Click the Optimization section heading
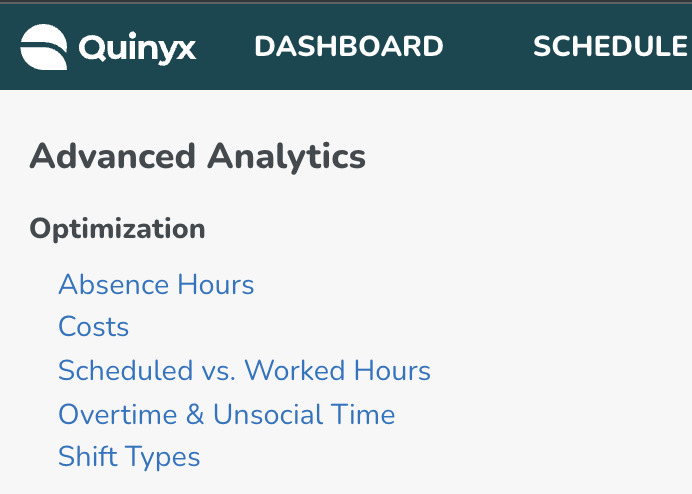Screen dimensions: 692x494 click(x=117, y=229)
